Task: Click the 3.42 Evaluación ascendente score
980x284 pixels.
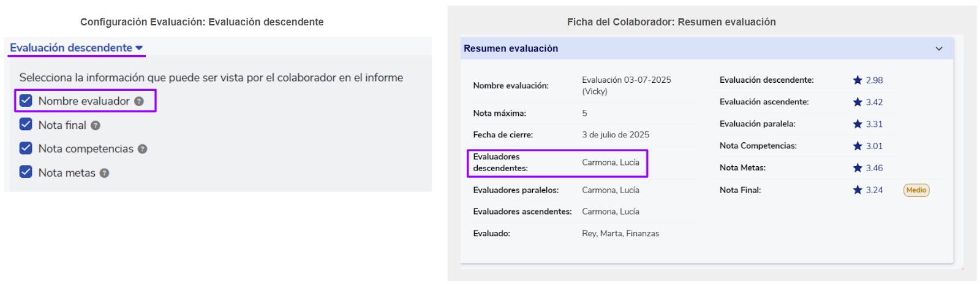Action: click(x=874, y=102)
